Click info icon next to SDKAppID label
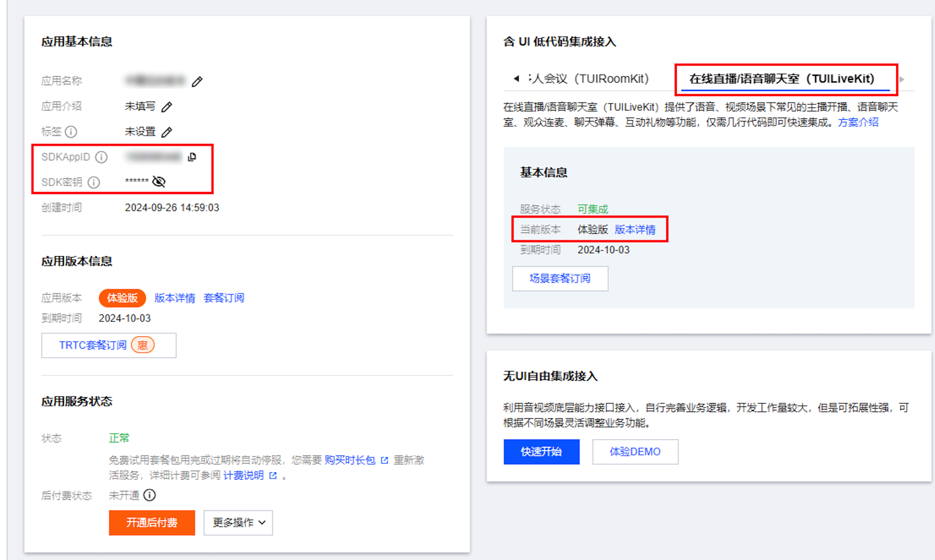Image resolution: width=935 pixels, height=560 pixels. tap(101, 157)
